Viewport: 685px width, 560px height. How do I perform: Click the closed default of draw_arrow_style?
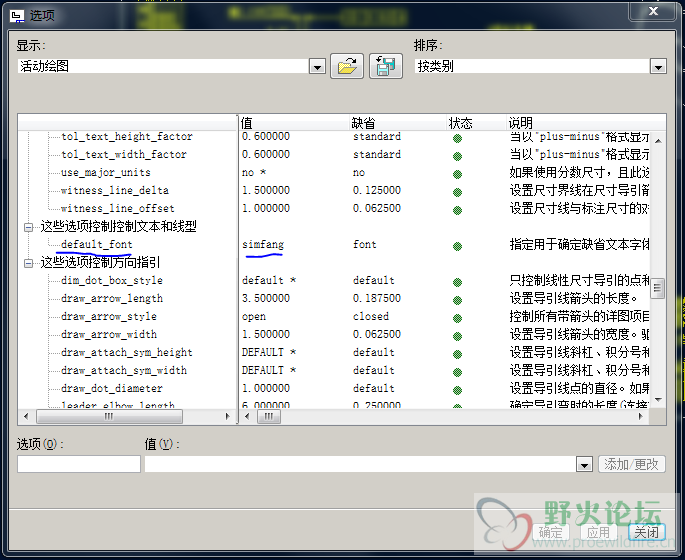click(371, 316)
